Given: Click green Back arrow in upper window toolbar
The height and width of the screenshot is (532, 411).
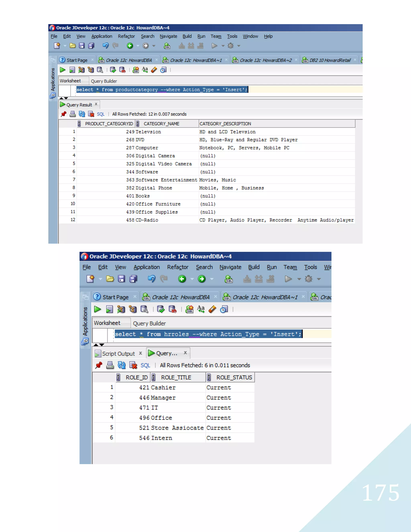Looking at the screenshot, I should 130,46.
